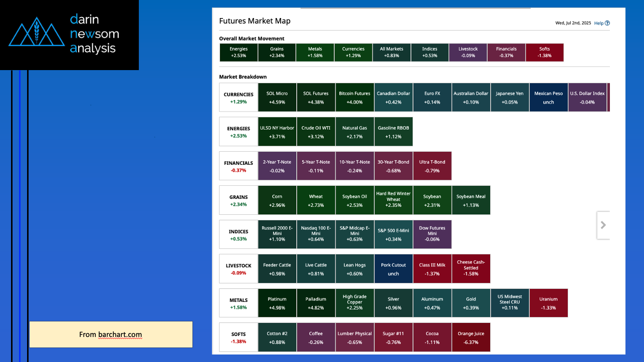
Task: Open the Ultra T-Bond tile
Action: (432, 166)
